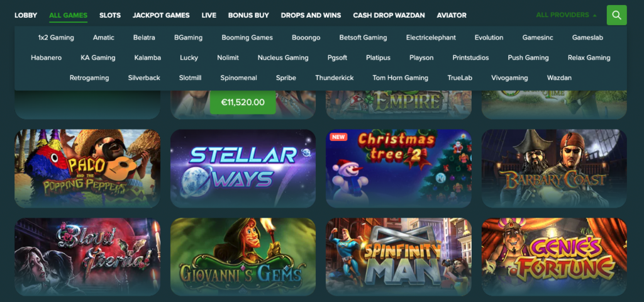Select Giovanni's Gems game thumbnail
Screen dimensions: 644x302
pos(243,257)
